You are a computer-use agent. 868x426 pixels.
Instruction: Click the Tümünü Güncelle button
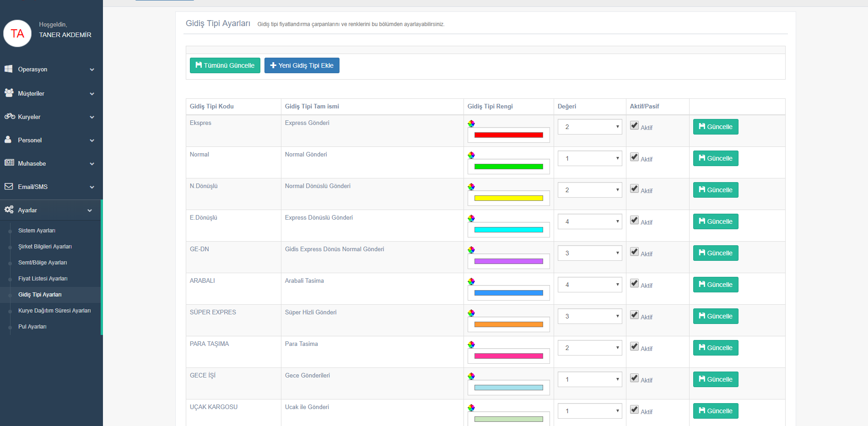(x=225, y=65)
